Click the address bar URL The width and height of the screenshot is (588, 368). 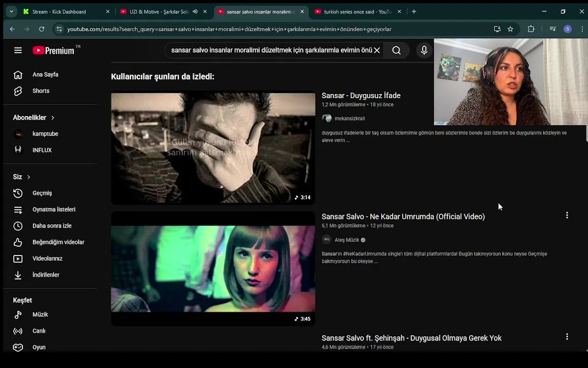click(229, 29)
